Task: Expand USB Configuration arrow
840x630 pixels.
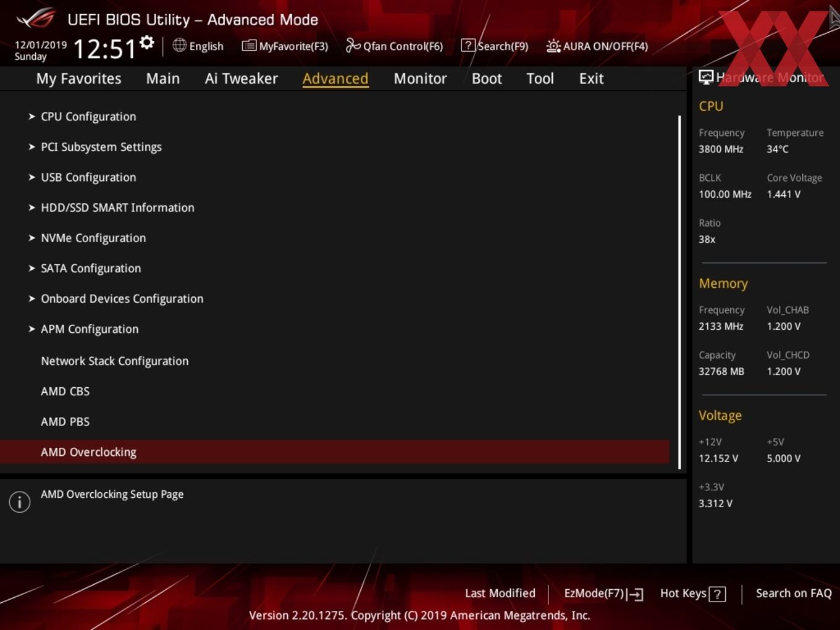Action: point(31,177)
